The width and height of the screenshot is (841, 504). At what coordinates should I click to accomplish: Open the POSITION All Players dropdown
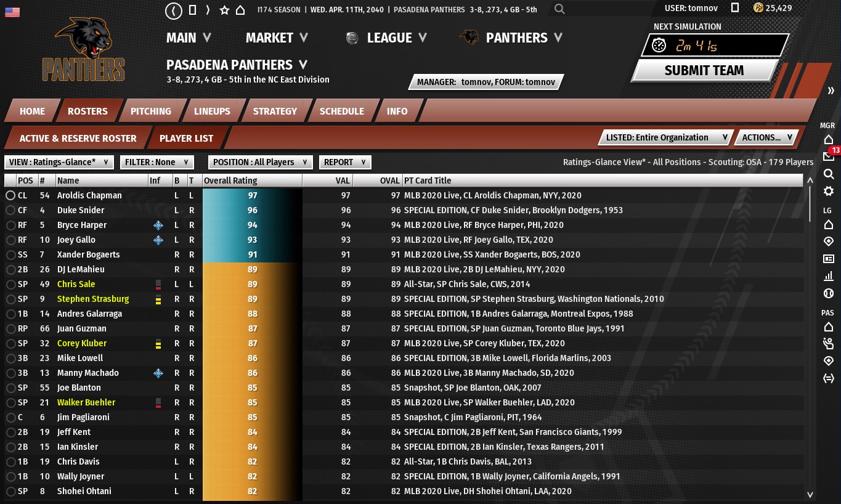pos(260,162)
